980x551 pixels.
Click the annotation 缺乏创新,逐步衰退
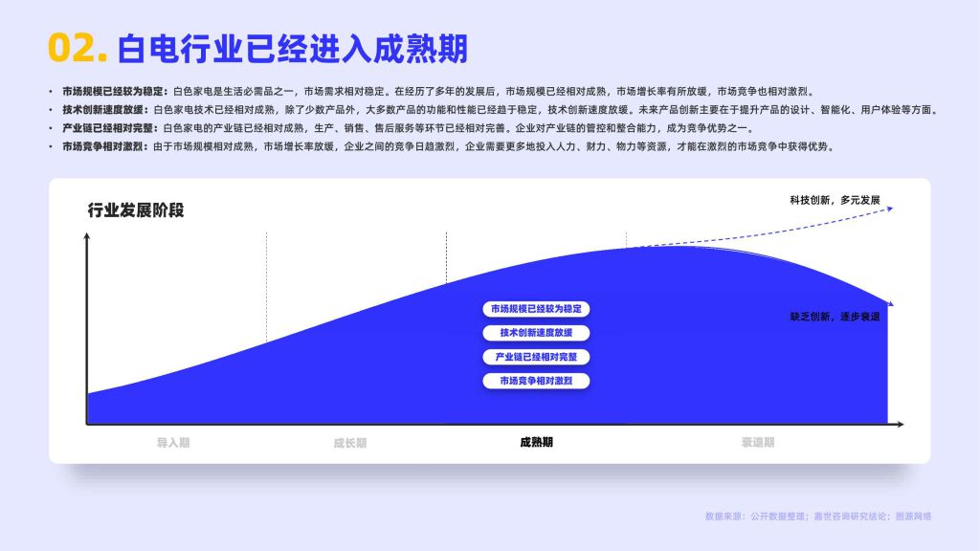click(x=835, y=317)
